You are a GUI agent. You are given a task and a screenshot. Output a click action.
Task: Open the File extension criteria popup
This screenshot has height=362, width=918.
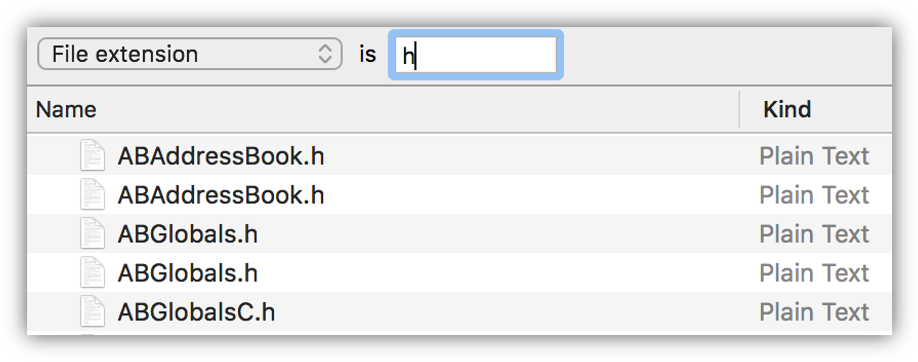(190, 54)
